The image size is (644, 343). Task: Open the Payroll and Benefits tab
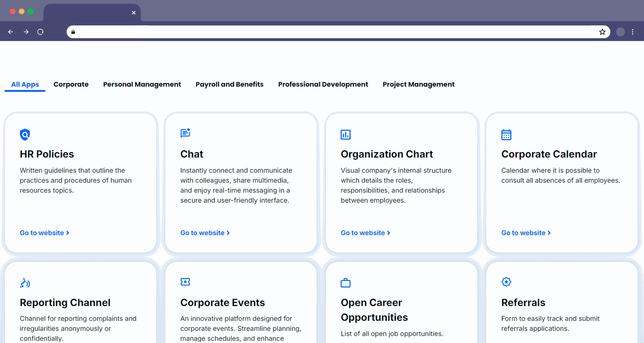(229, 85)
